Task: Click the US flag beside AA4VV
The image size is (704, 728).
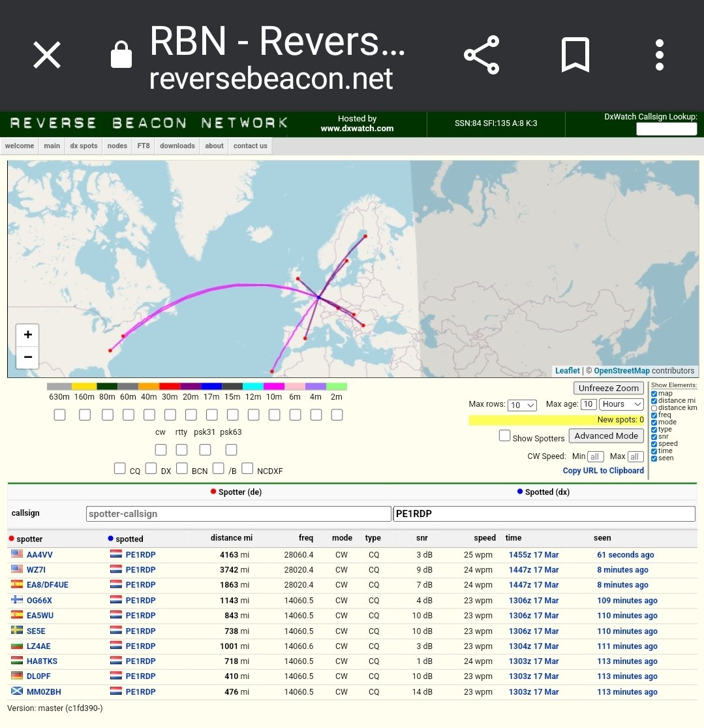Action: tap(17, 554)
